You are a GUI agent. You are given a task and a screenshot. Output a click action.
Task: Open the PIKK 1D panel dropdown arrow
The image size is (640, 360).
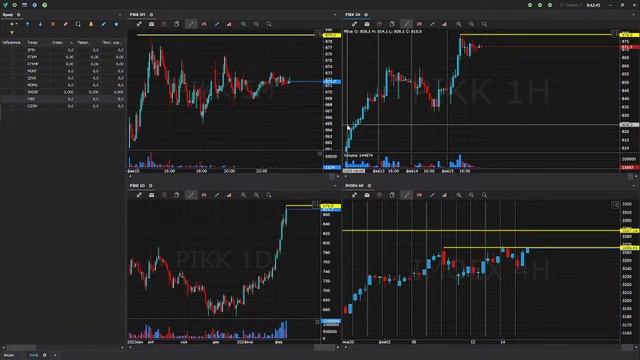click(335, 186)
